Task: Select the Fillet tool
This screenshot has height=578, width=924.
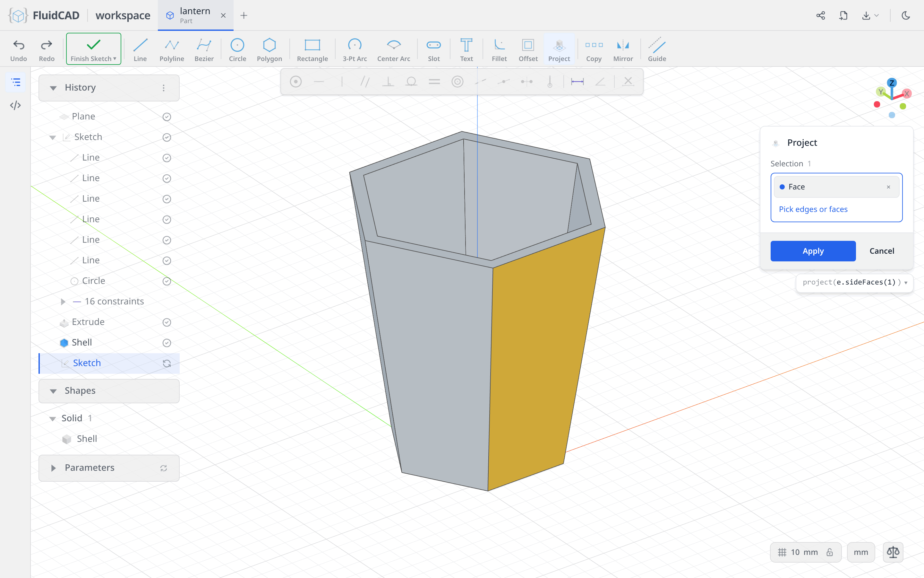Action: click(x=499, y=50)
